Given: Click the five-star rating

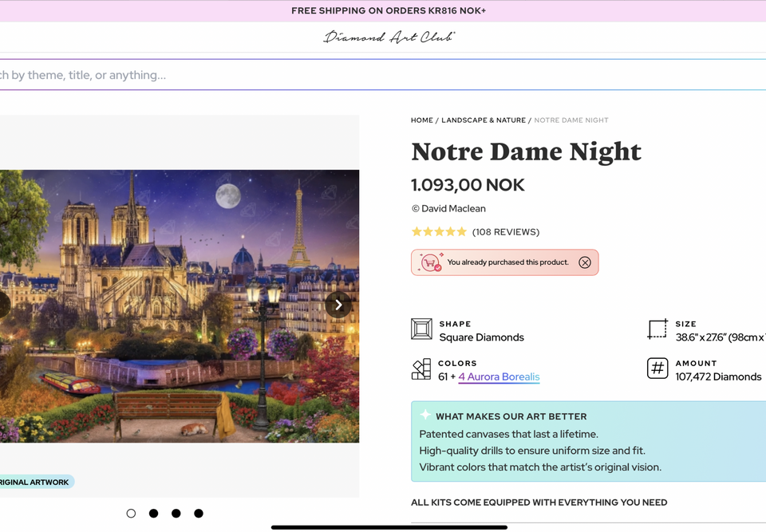Looking at the screenshot, I should tap(439, 231).
